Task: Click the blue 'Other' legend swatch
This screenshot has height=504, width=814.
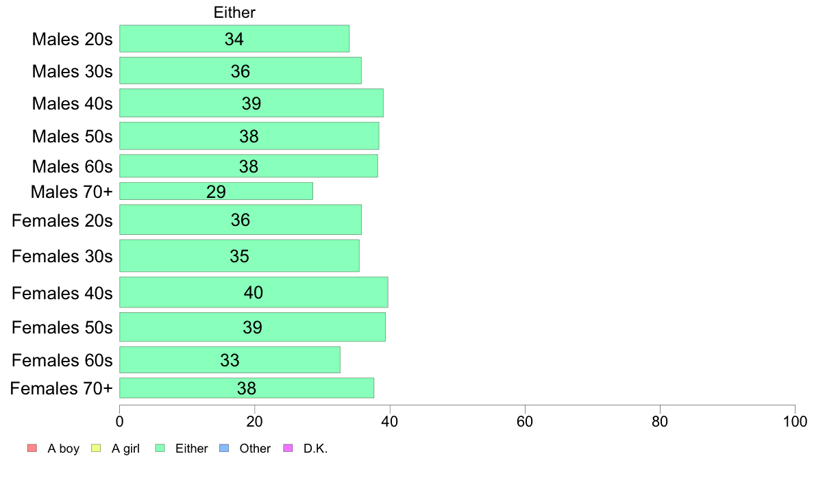Action: pos(224,448)
